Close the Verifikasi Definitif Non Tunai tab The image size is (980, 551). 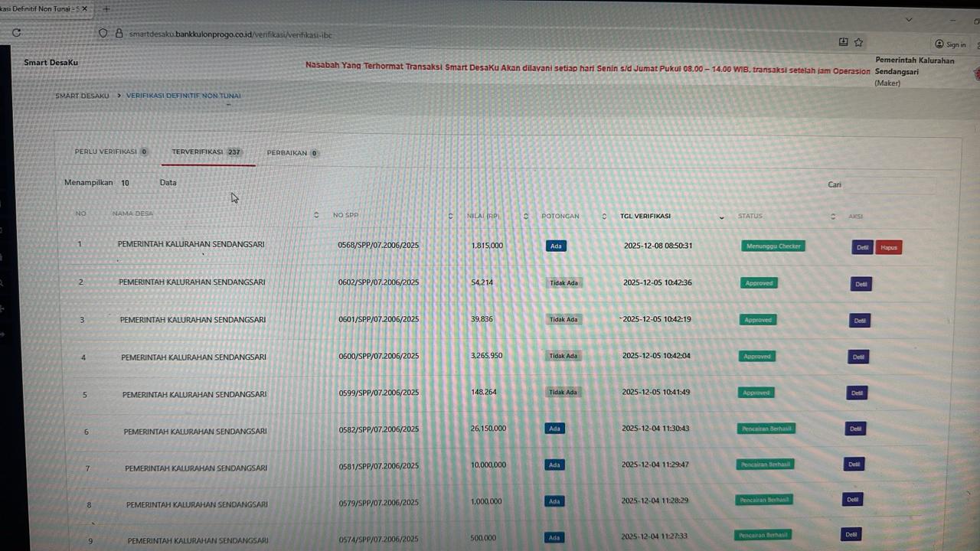coord(84,8)
